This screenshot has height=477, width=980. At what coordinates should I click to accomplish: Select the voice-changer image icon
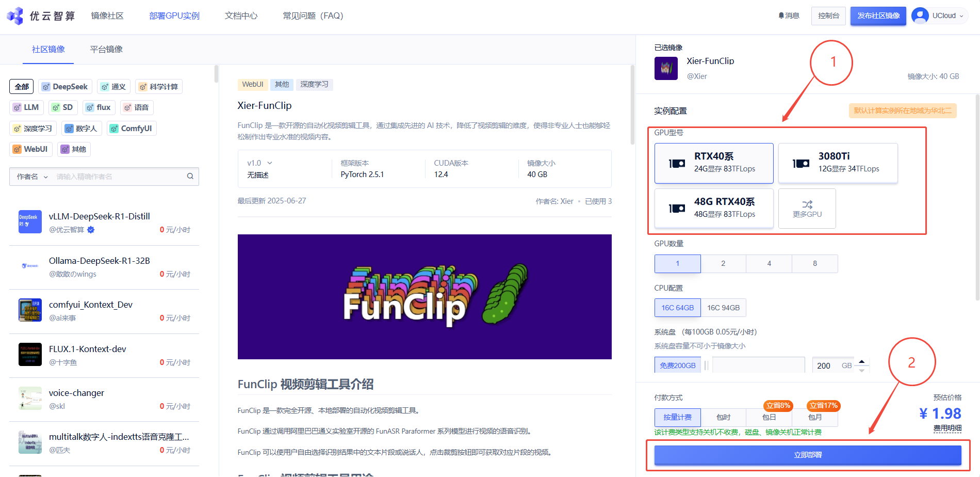coord(30,399)
